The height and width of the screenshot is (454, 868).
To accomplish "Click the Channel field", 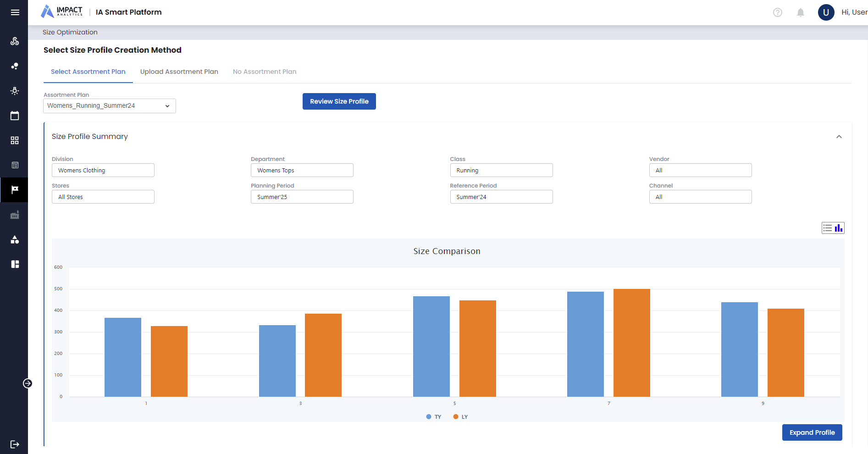I will click(701, 197).
